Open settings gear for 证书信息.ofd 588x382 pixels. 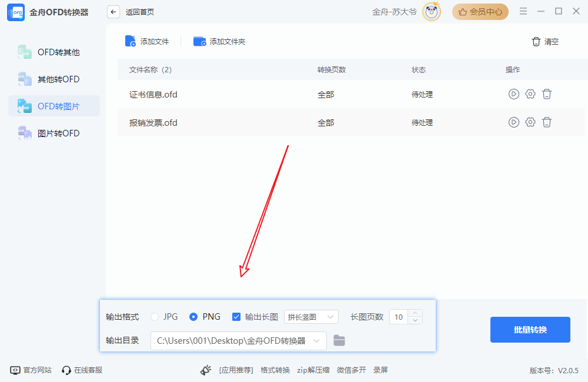530,93
